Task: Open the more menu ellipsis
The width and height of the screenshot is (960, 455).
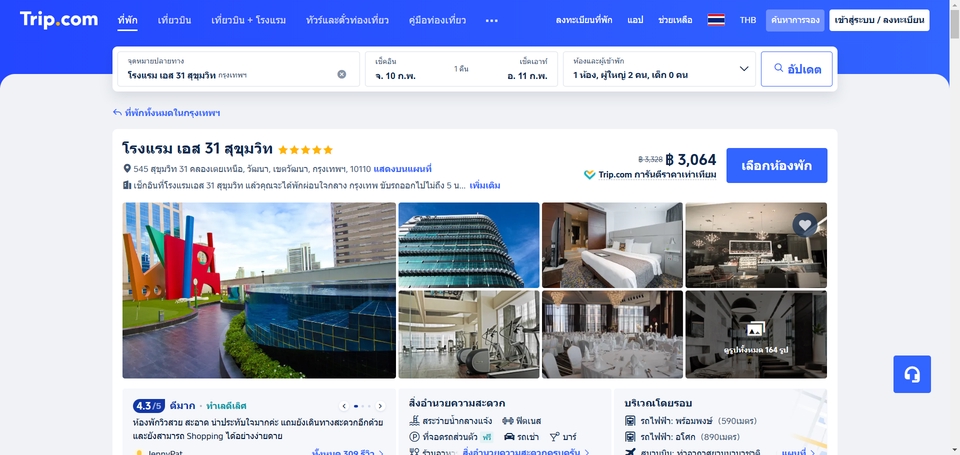Action: pos(492,20)
